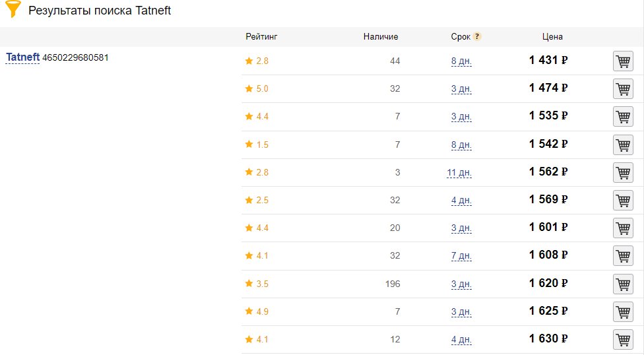
Task: Click cart icon for 1 620 ₽ offer
Action: 623,284
